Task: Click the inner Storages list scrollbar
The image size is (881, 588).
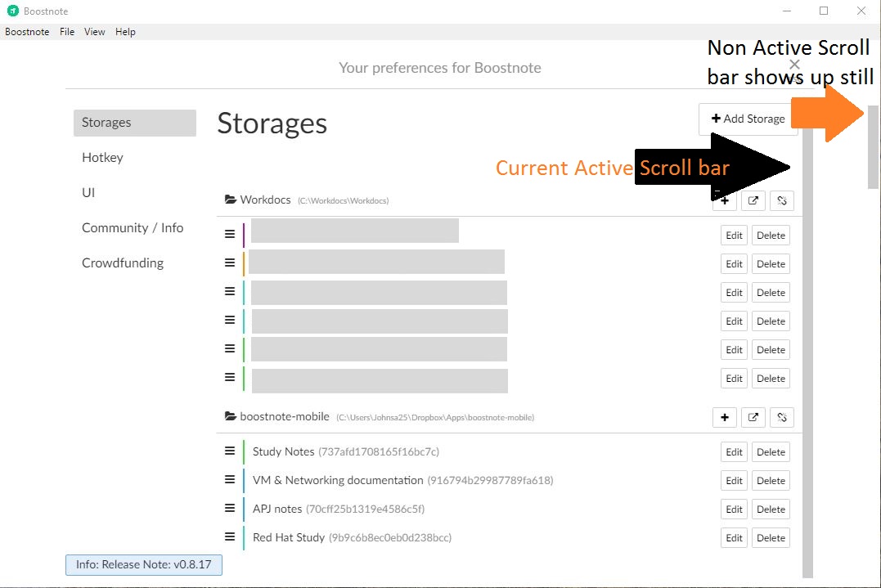Action: 808,352
